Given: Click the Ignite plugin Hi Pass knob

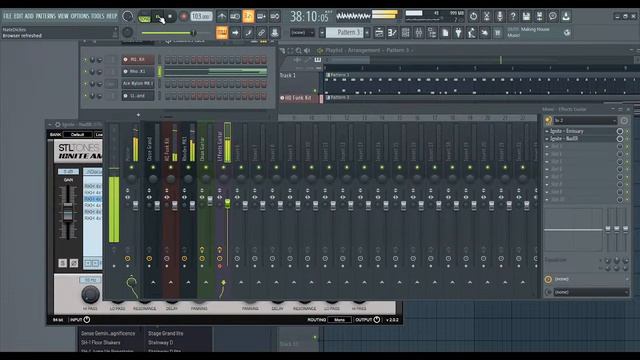Looking at the screenshot, I should tap(90, 294).
